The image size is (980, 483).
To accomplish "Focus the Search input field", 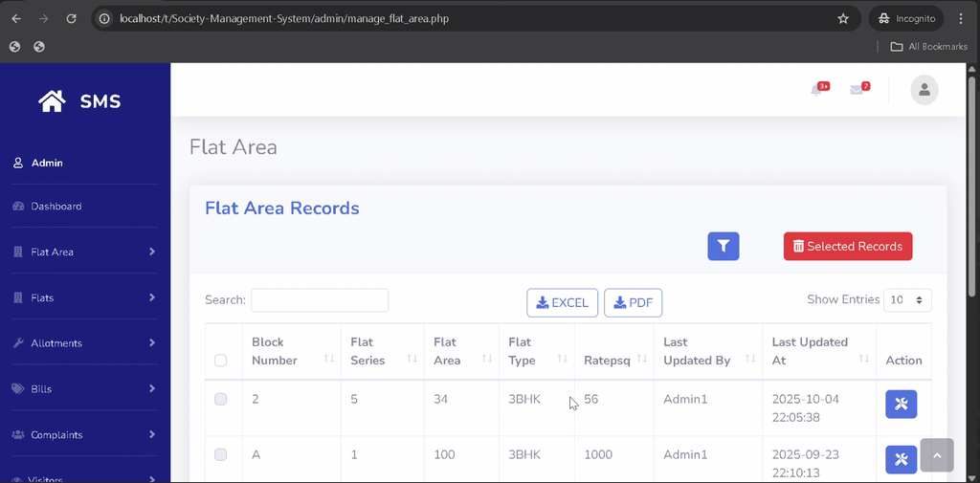I will (320, 300).
